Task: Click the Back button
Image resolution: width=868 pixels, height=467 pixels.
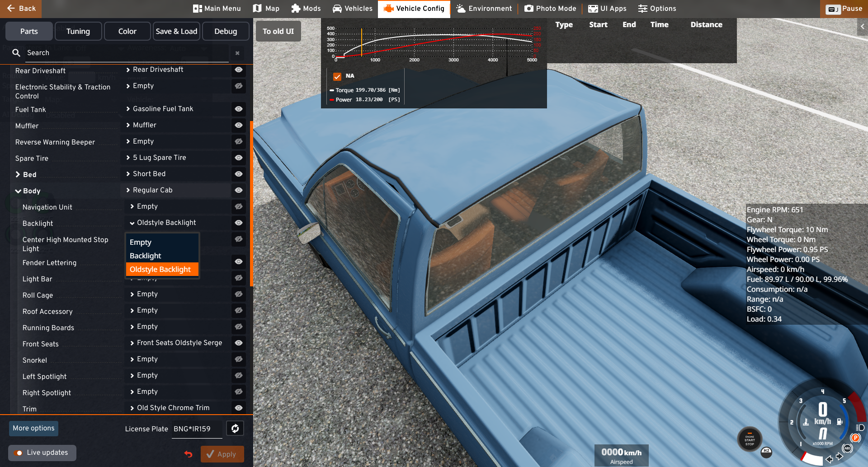Action: (x=21, y=9)
